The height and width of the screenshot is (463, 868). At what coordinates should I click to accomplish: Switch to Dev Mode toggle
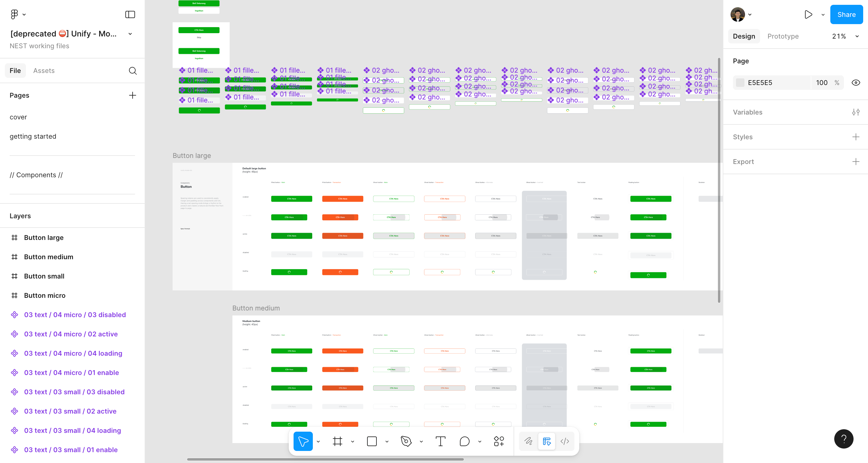pyautogui.click(x=565, y=441)
